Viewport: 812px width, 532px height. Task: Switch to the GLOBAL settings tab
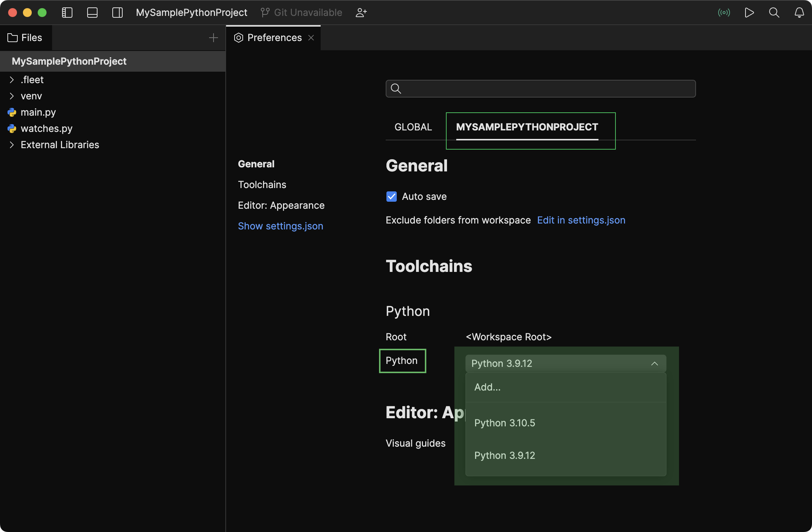(x=413, y=127)
